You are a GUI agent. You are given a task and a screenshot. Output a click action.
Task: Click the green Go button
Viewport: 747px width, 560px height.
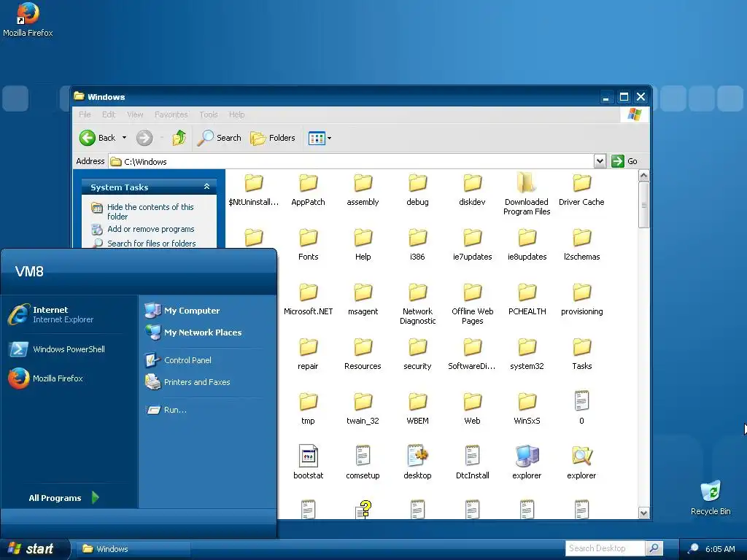coord(624,161)
